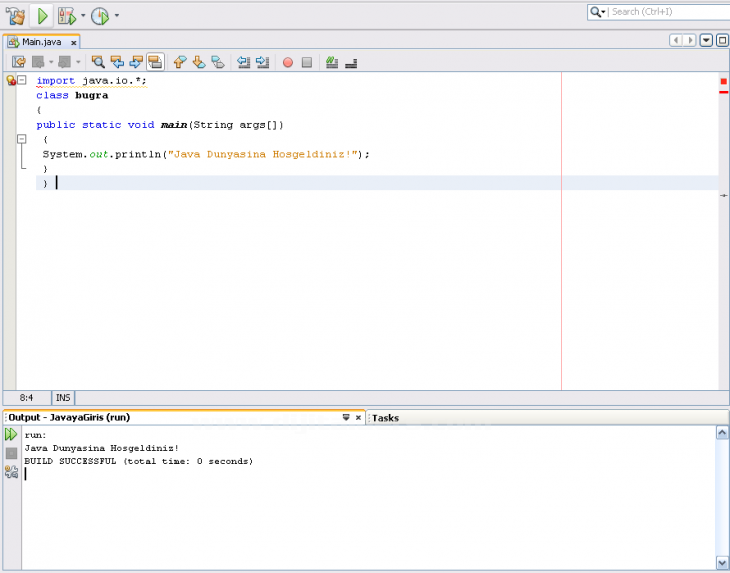The height and width of the screenshot is (573, 730).
Task: Click the Clean and Build Project icon
Action: 15,16
